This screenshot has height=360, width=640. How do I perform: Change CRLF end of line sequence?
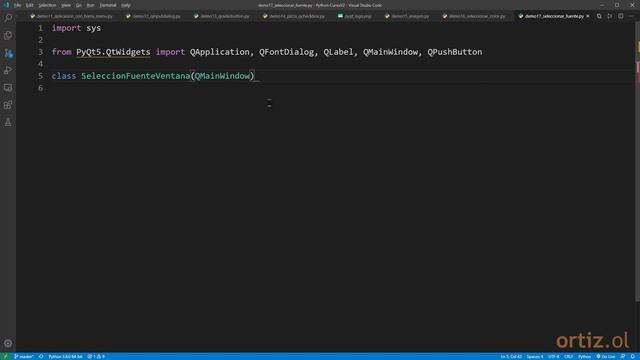[x=569, y=356]
